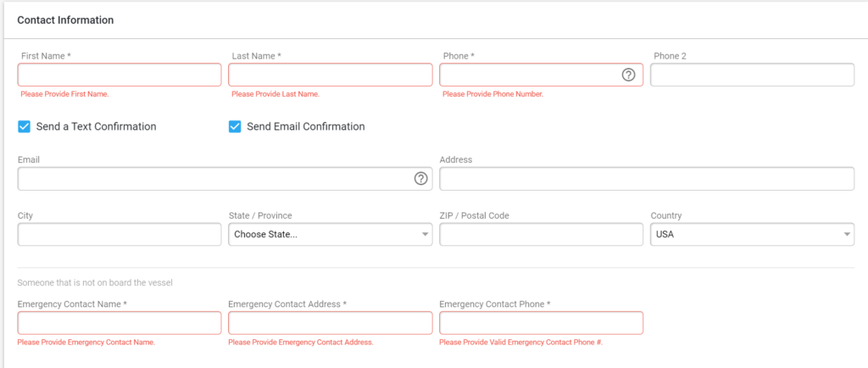Viewport: 868px width, 368px height.
Task: Click the Country dropdown arrow
Action: [x=847, y=235]
